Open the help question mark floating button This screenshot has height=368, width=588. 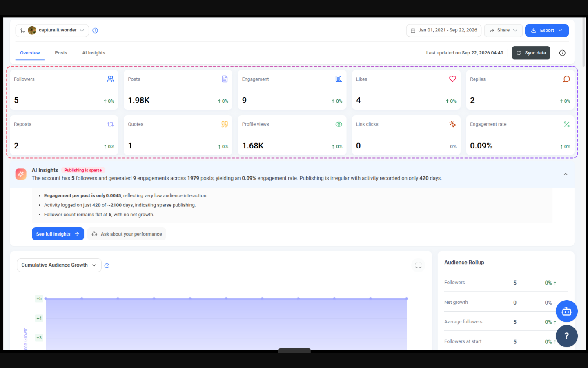pos(566,336)
